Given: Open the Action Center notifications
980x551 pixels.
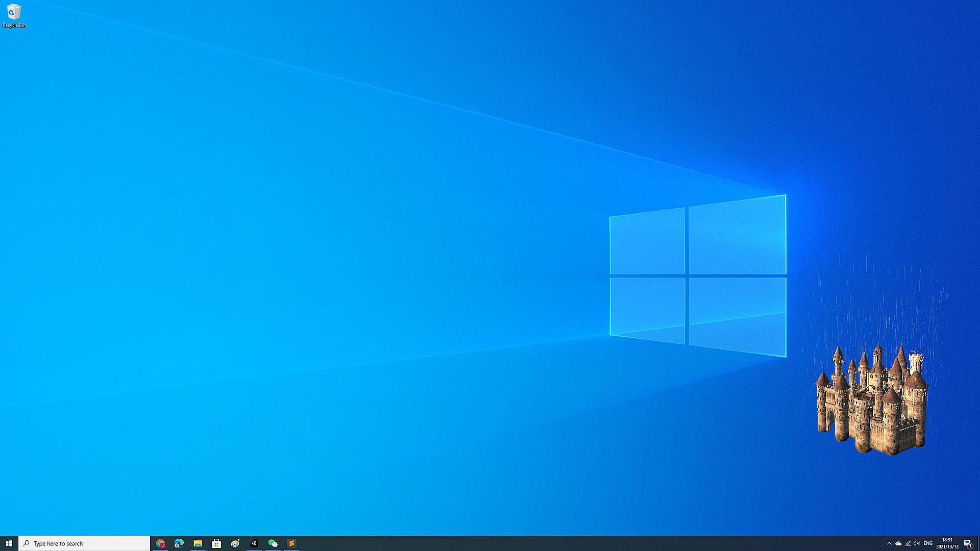Looking at the screenshot, I should click(x=967, y=543).
